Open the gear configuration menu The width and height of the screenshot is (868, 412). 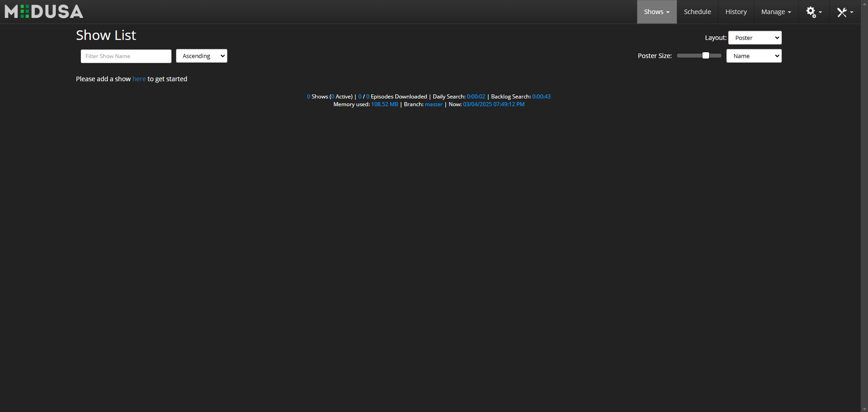pos(814,12)
